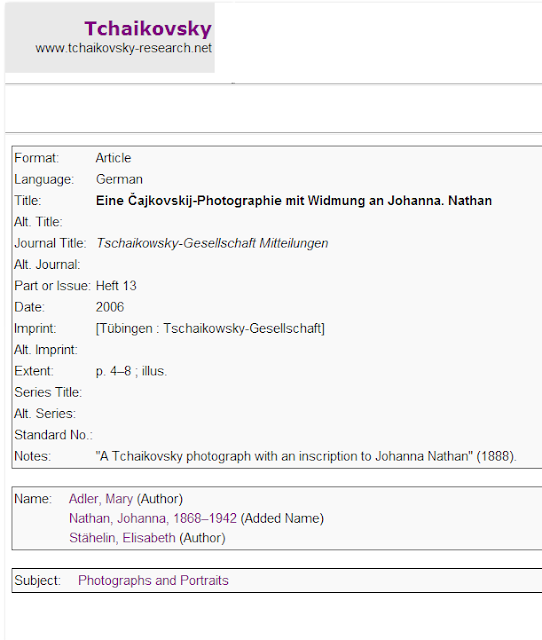
Task: Click the Tchaikovsky site title heading
Action: (x=148, y=29)
